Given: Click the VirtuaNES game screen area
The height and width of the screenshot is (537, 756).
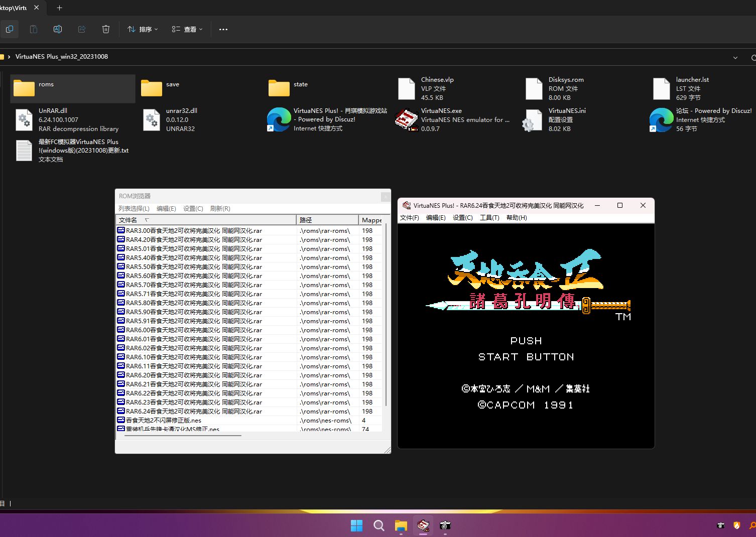Looking at the screenshot, I should pyautogui.click(x=526, y=336).
